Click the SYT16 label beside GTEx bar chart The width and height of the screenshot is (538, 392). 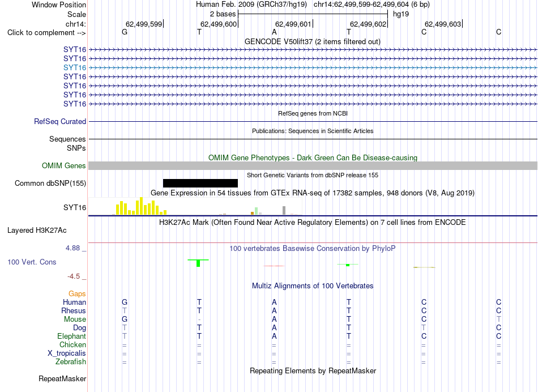pyautogui.click(x=74, y=208)
